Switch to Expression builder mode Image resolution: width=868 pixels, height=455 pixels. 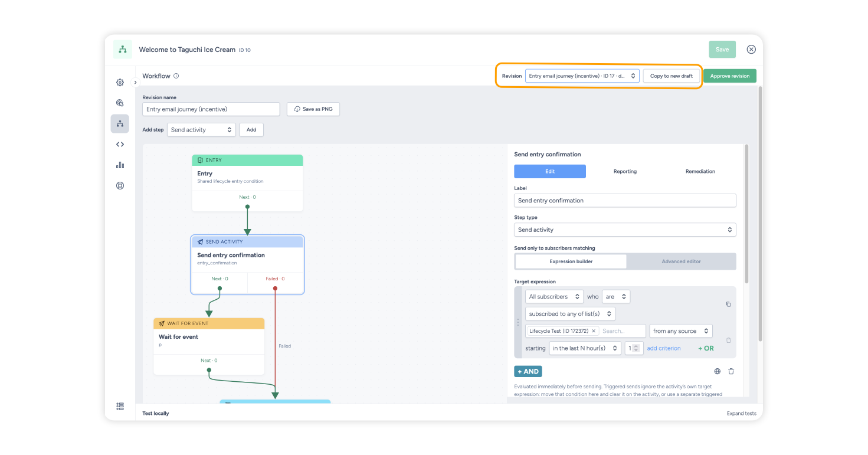click(571, 261)
